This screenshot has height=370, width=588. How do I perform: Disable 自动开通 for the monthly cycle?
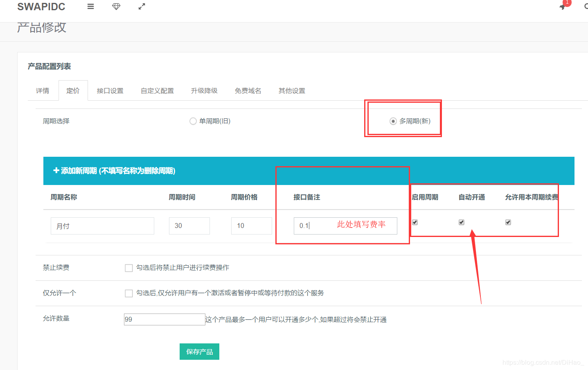pyautogui.click(x=461, y=222)
